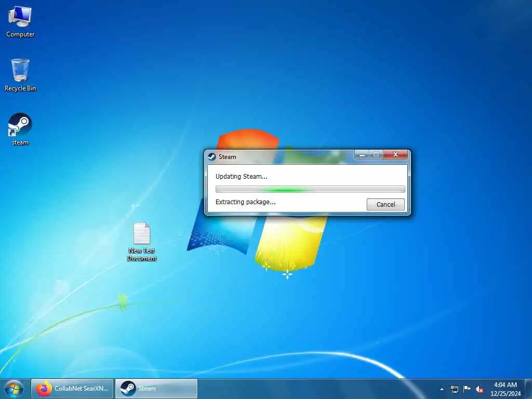Close the Steam updater window
532x399 pixels.
tap(395, 155)
